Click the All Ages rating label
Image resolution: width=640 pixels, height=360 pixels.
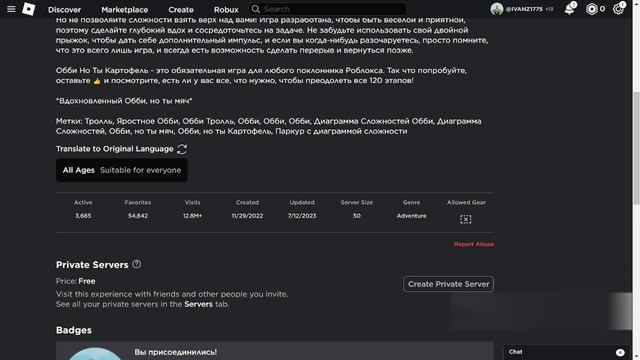pos(78,170)
